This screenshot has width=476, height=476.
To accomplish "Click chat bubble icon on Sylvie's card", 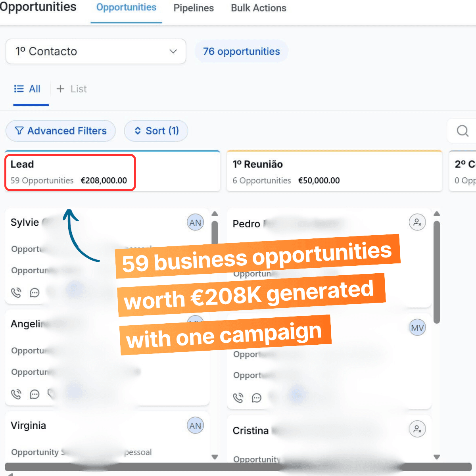I will 35,293.
